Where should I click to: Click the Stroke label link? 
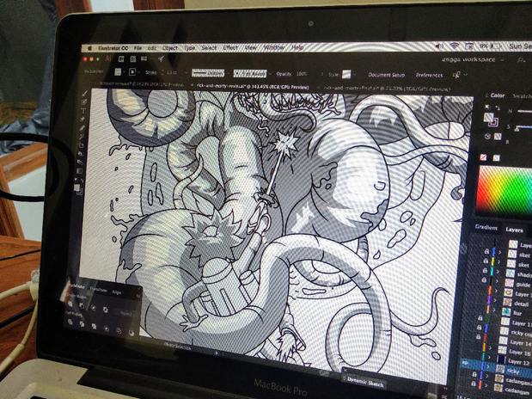151,72
